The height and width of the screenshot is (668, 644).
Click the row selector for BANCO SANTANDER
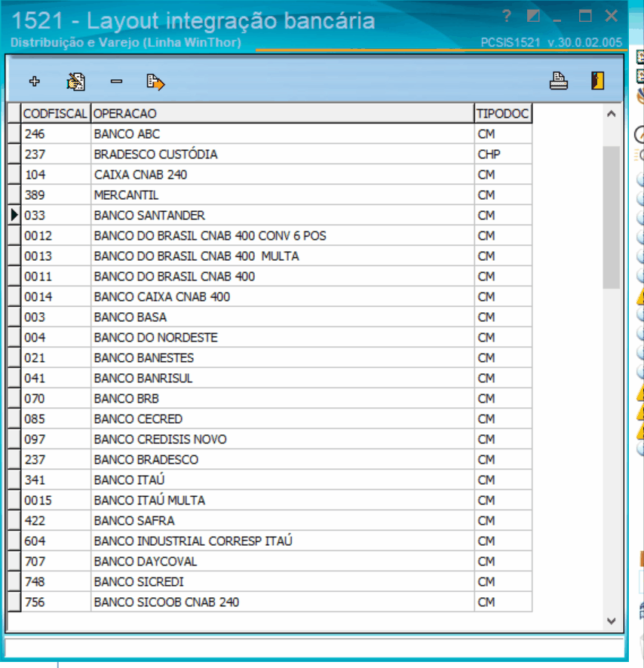click(x=14, y=216)
